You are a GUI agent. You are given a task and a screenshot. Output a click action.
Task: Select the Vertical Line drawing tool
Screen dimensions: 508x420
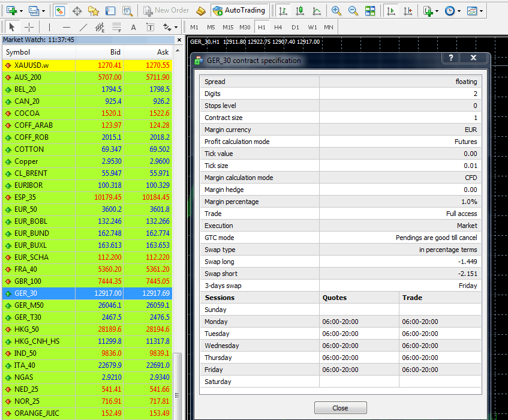[x=50, y=27]
